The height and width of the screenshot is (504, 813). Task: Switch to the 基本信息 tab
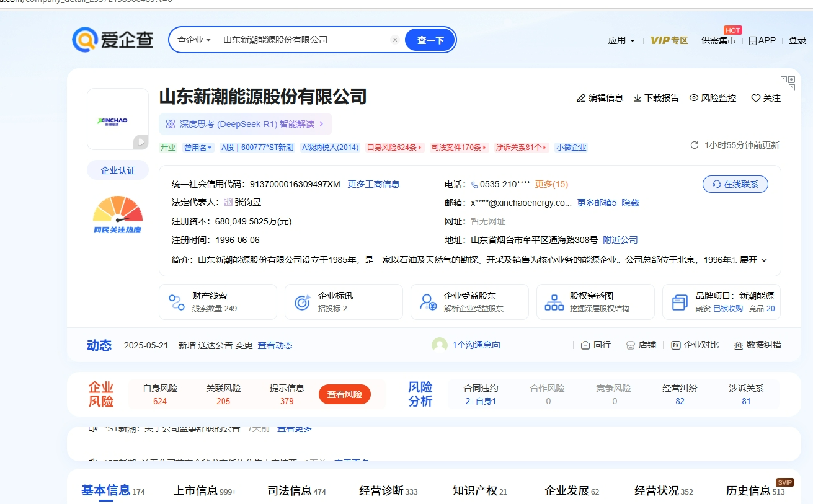(113, 490)
